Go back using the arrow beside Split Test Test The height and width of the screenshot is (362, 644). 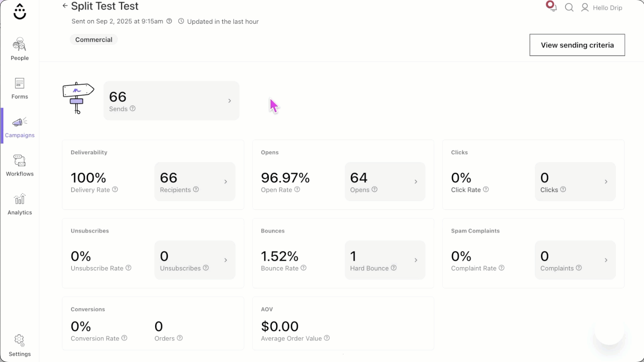(x=65, y=5)
